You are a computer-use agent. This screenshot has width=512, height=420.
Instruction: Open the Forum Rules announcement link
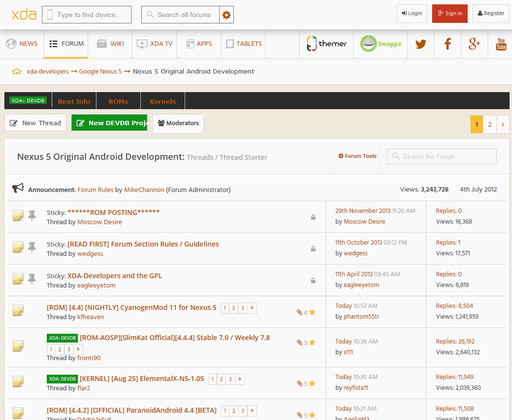click(x=95, y=190)
